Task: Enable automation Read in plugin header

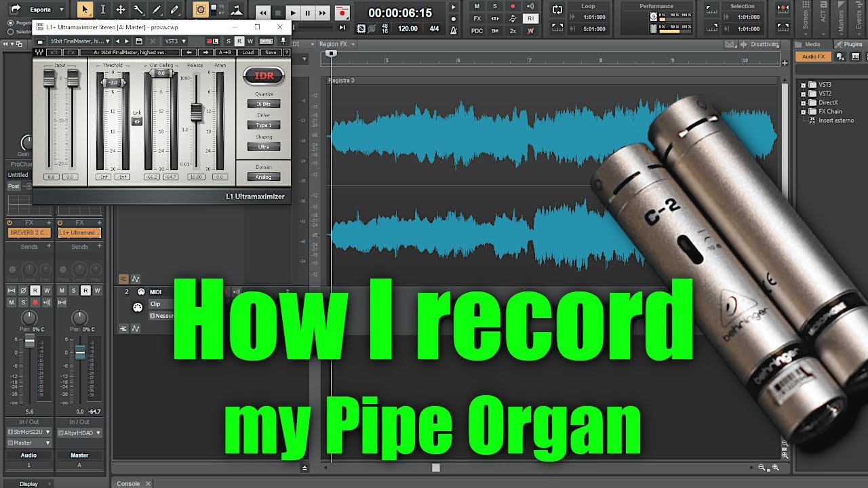Action: 239,41
